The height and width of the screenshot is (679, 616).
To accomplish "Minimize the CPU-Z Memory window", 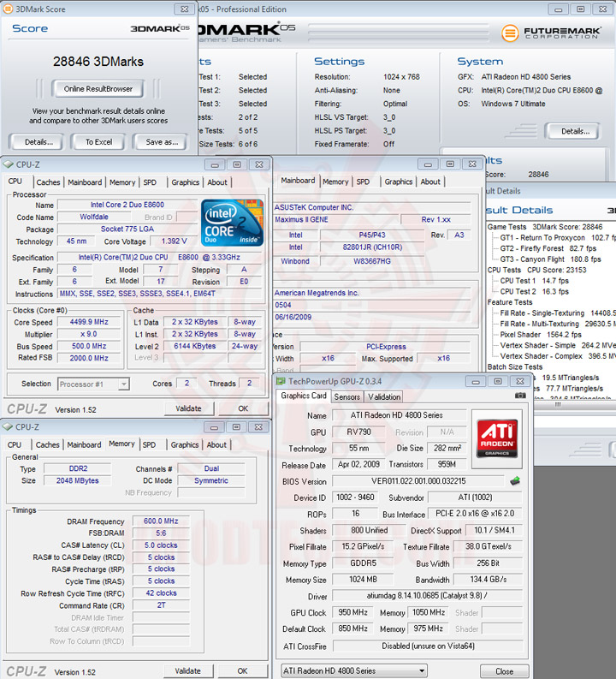I will [214, 427].
